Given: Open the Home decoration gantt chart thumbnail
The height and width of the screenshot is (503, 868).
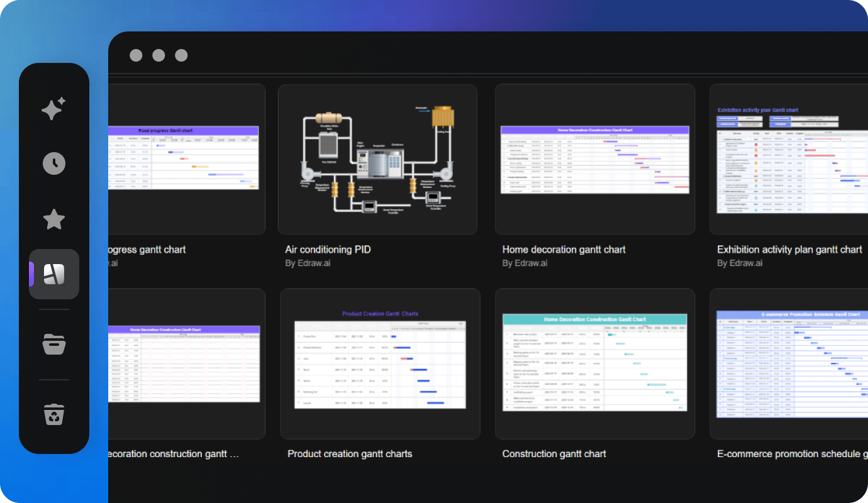Looking at the screenshot, I should (x=595, y=160).
